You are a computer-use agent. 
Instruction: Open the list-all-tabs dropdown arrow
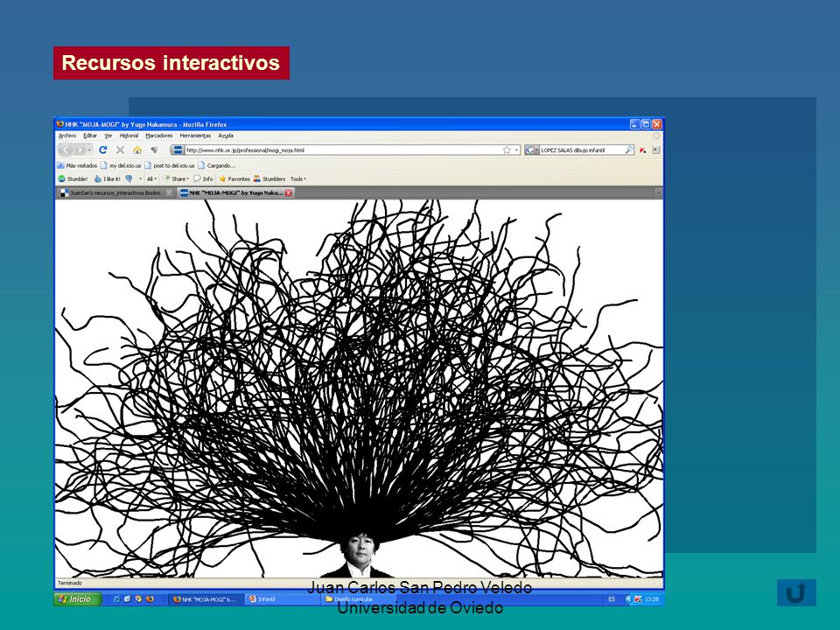coord(658,192)
